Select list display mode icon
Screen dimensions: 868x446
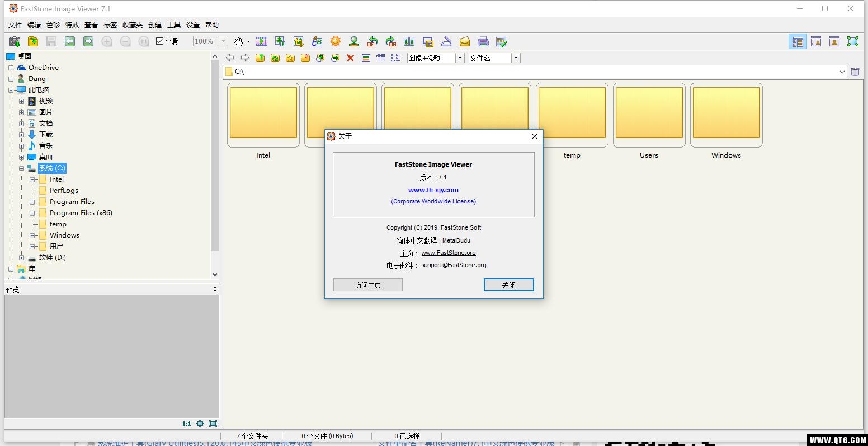click(396, 58)
